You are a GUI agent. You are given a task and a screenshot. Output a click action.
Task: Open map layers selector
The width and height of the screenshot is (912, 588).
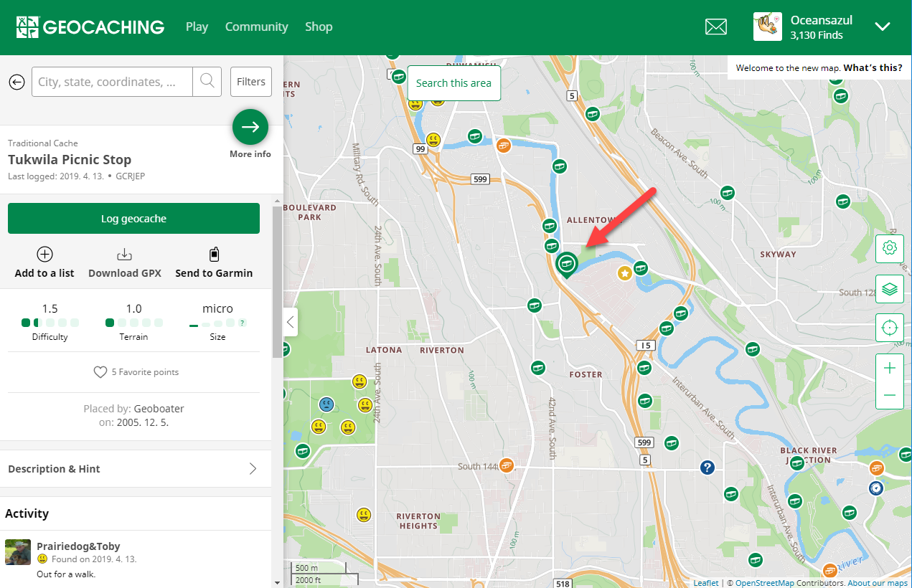click(x=890, y=289)
